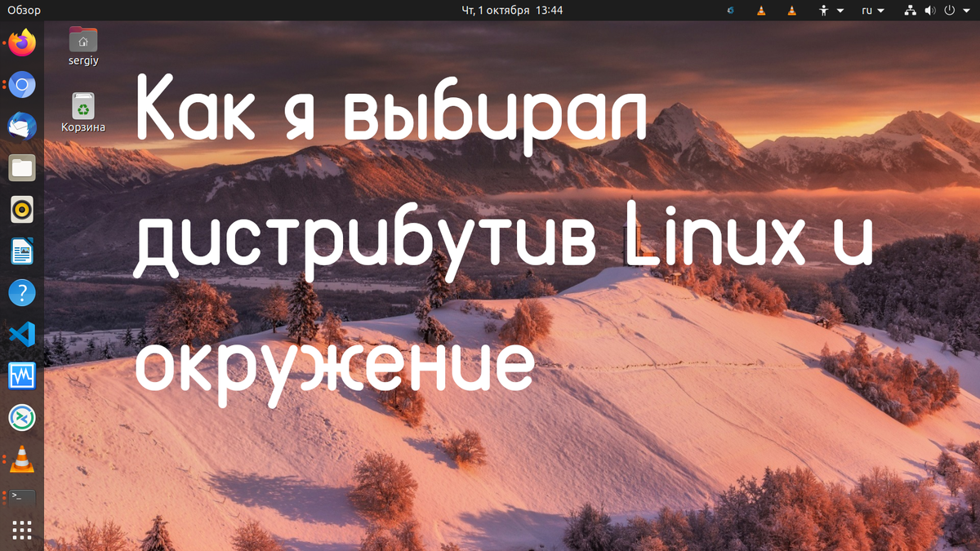This screenshot has height=551, width=980.
Task: Open the Обзор activities overview
Action: tap(24, 11)
